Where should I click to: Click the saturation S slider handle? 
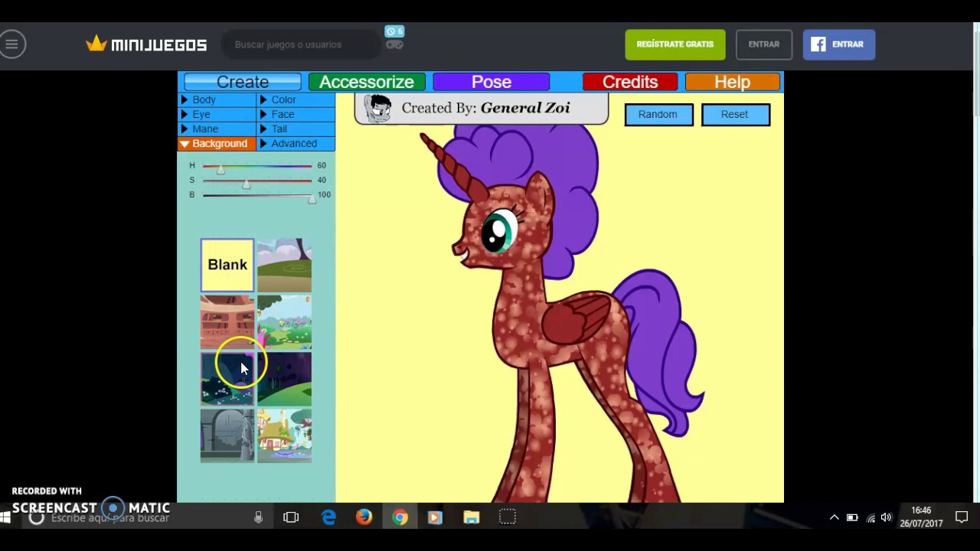click(x=246, y=184)
